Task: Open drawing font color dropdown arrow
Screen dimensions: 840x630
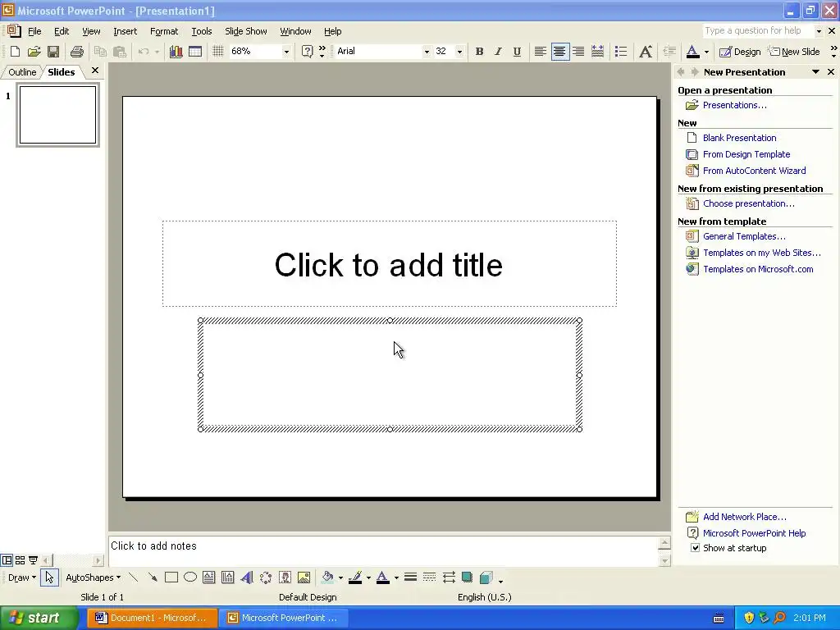Action: click(396, 577)
